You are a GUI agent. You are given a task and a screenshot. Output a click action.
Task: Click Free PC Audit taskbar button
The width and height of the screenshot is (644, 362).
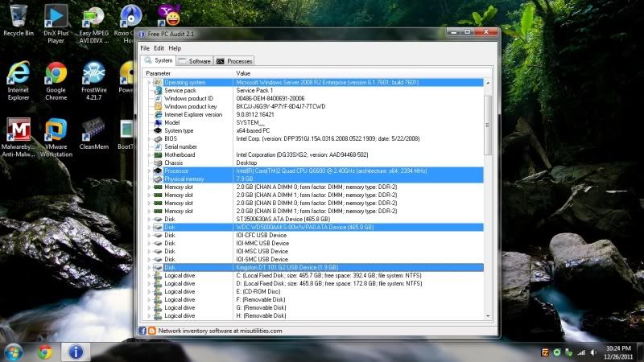pyautogui.click(x=76, y=352)
